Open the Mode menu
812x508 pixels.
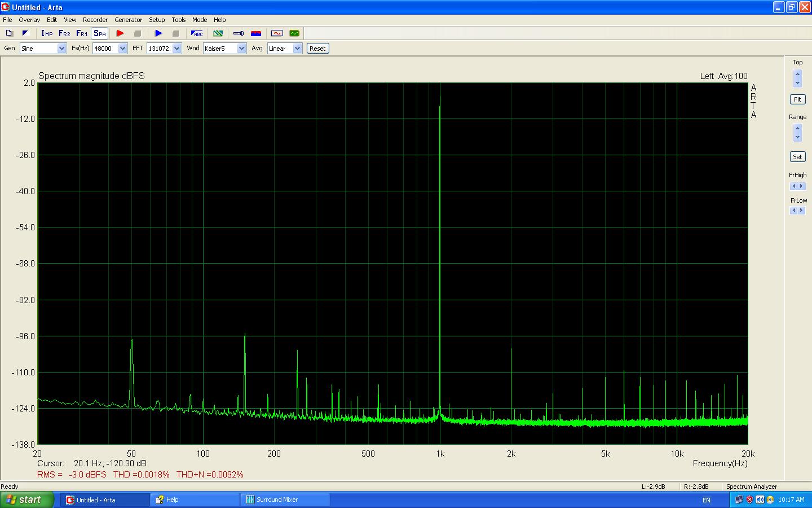200,20
